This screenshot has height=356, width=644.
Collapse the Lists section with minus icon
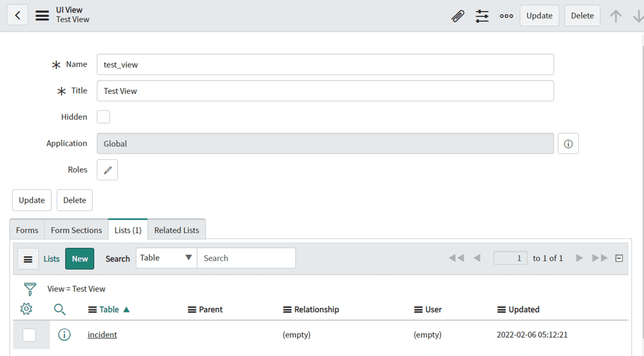(619, 258)
